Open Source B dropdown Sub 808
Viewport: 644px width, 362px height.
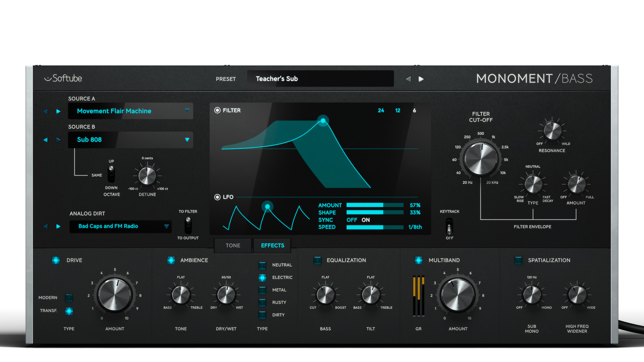[131, 140]
